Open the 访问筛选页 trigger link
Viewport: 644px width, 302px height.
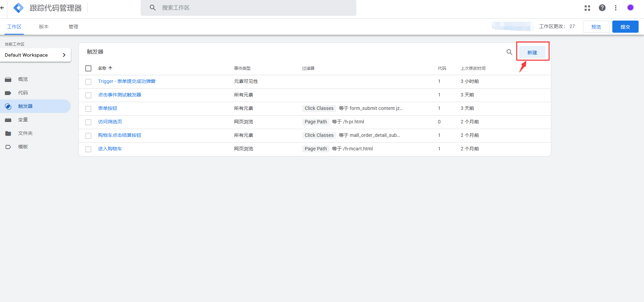tap(110, 122)
